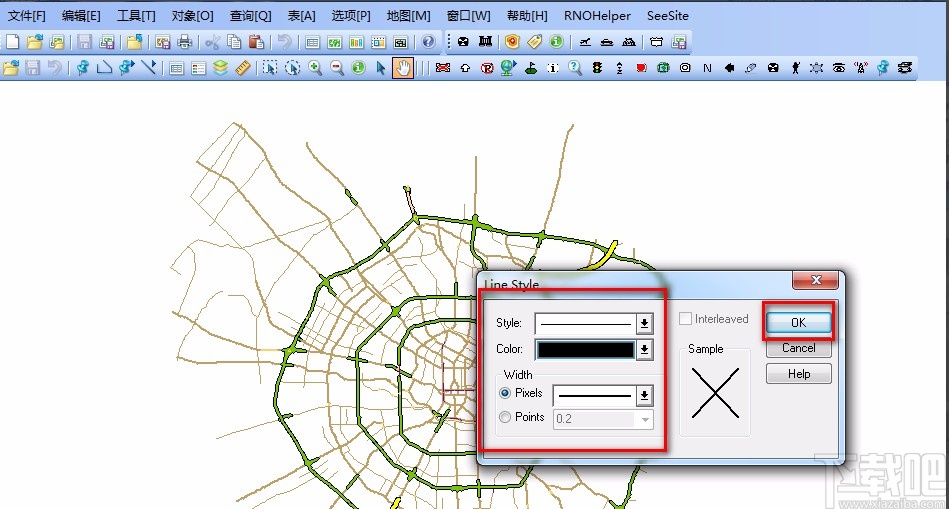Create a new table with blank page icon
949x509 pixels.
point(13,42)
